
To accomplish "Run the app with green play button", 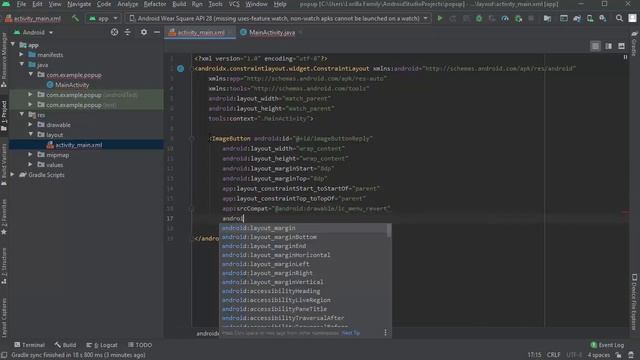I will (x=440, y=18).
